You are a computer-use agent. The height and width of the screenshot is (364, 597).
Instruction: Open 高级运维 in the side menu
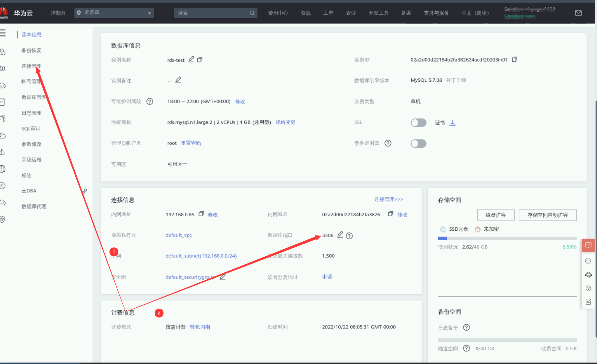(31, 160)
